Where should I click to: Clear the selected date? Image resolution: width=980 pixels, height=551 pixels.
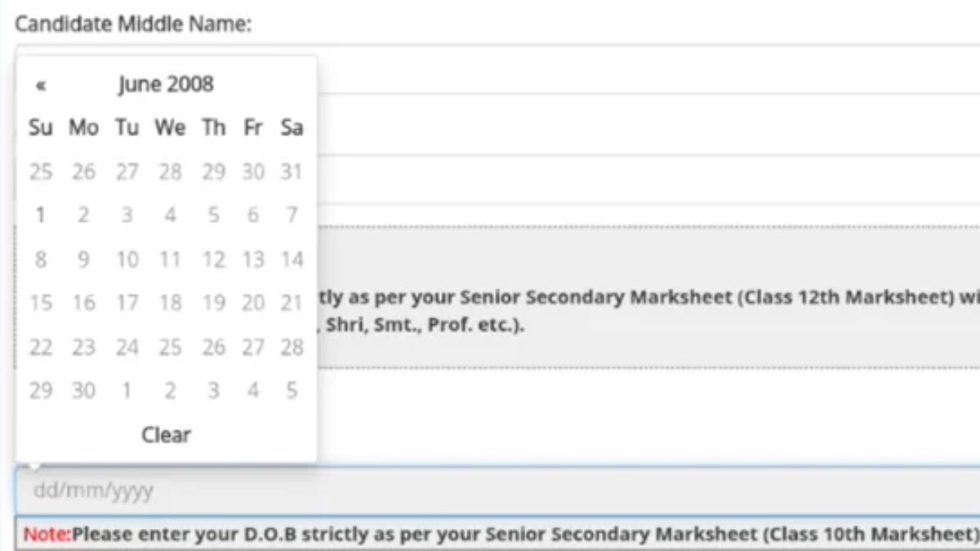pos(166,435)
